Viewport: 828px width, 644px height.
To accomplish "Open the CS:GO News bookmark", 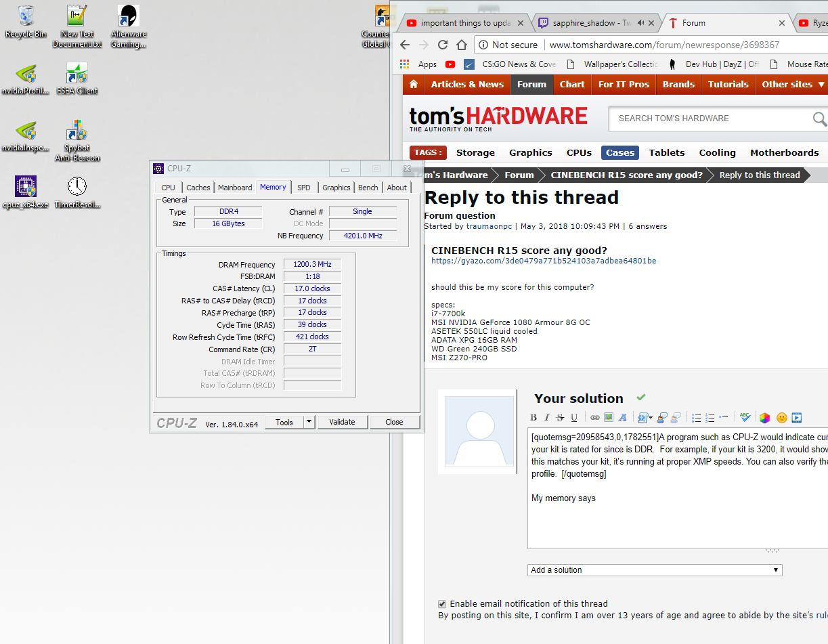I will pos(510,64).
